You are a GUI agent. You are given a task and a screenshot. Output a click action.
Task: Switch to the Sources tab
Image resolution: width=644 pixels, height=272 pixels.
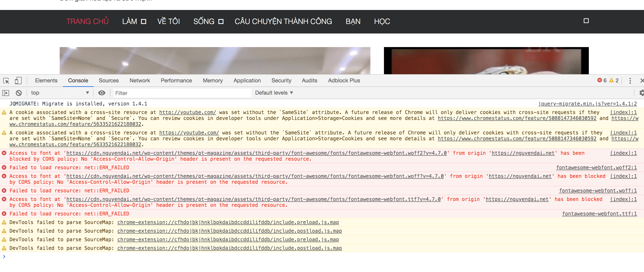(x=109, y=81)
